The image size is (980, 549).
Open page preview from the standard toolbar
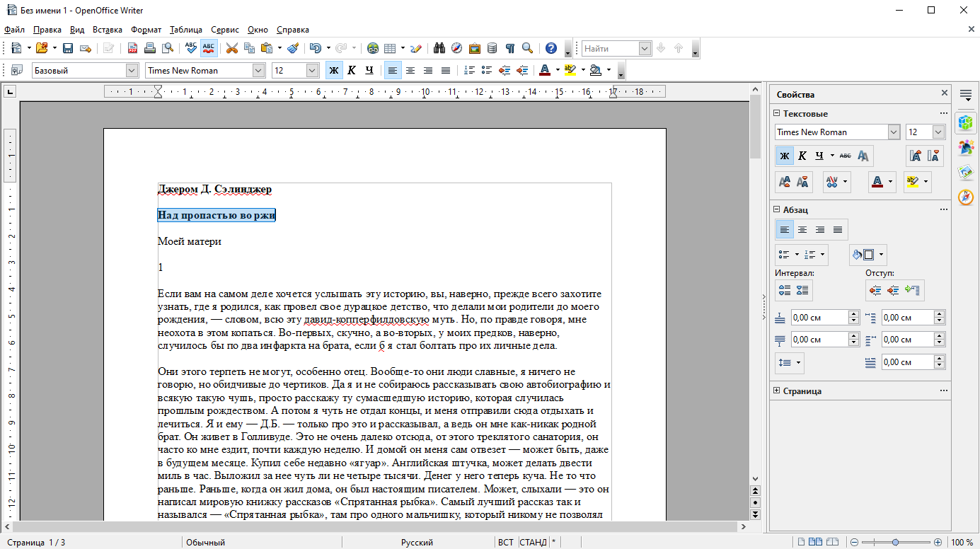168,48
